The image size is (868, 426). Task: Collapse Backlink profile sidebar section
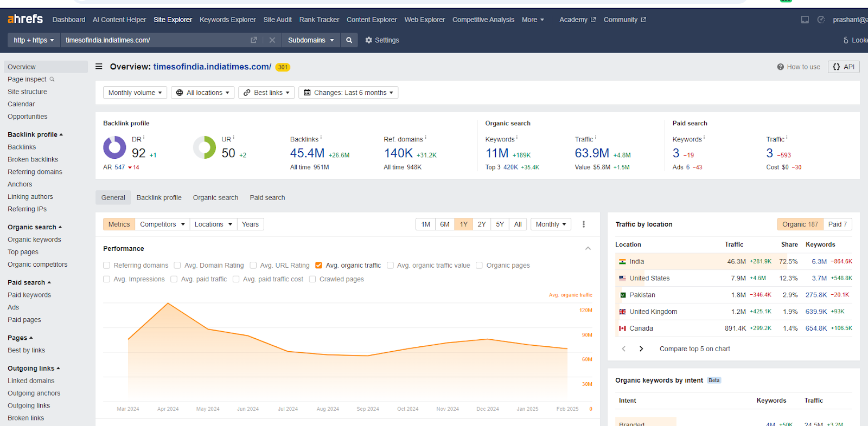35,134
